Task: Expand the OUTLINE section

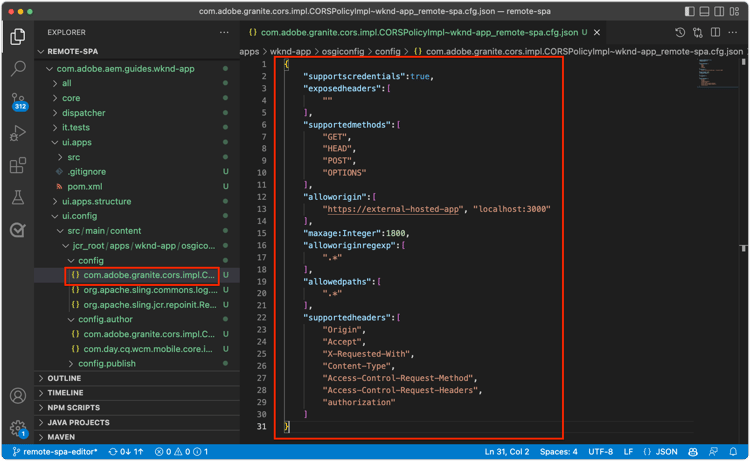Action: tap(65, 378)
